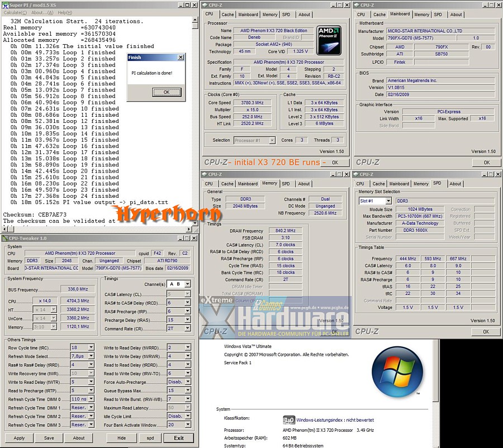Screen dimensions: 503x448
Task: Open Write to Read Delay (tWRRD) dropdown
Action: coord(188,347)
